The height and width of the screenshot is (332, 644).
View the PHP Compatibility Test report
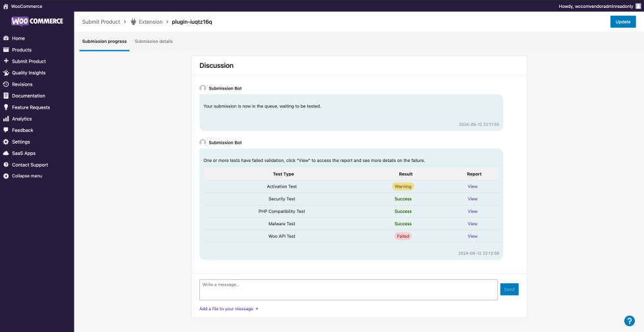(x=472, y=211)
